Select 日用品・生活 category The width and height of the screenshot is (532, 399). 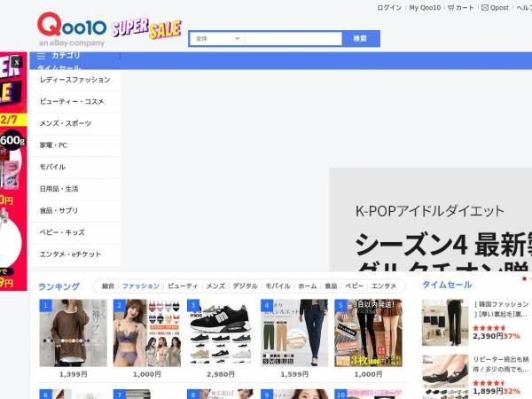(75, 189)
